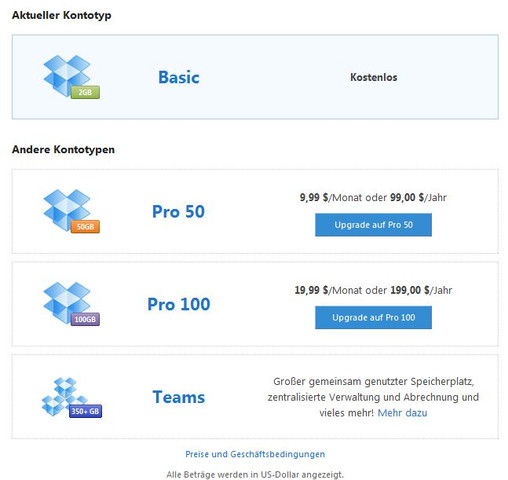Click the Andere Kontotypen heading

click(63, 149)
